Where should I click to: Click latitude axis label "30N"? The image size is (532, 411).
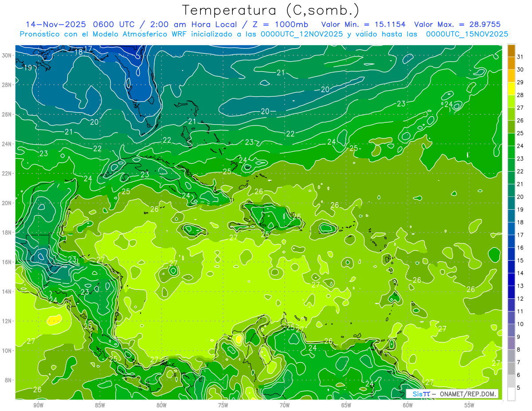coord(7,55)
